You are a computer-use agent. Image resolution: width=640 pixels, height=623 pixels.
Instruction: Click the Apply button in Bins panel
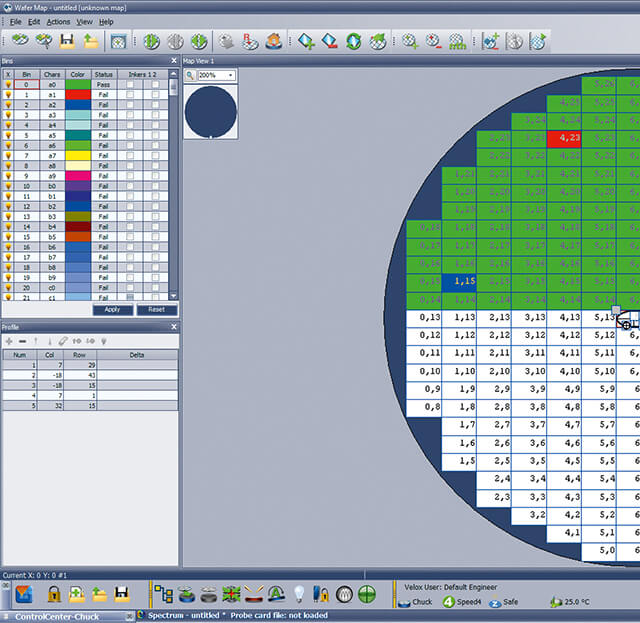pos(112,310)
